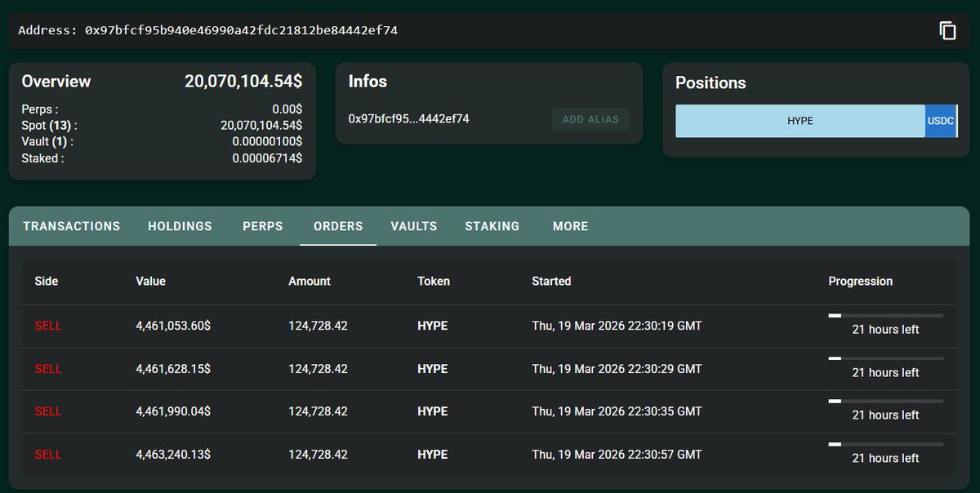Open the Perps tab

point(263,226)
